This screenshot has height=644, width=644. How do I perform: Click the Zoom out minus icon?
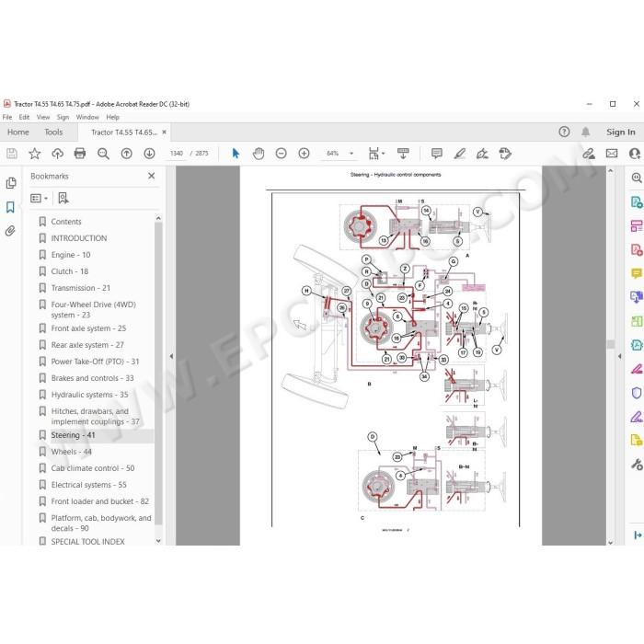pos(281,154)
